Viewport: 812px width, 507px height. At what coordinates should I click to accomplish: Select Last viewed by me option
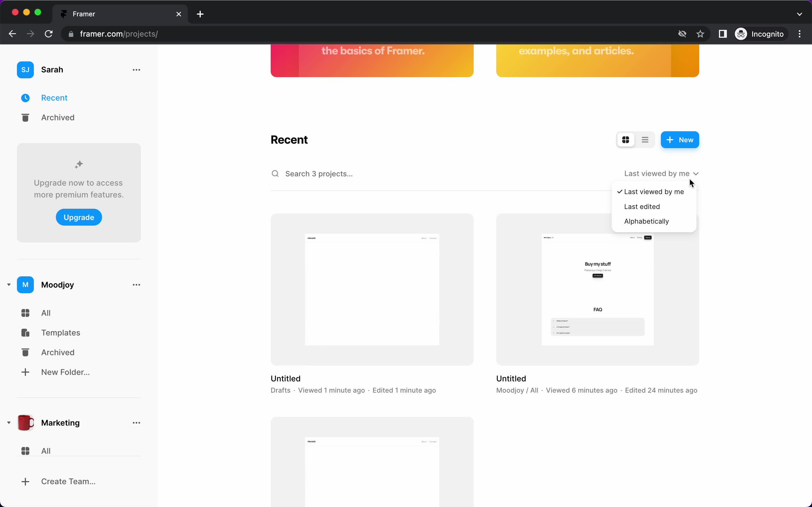point(654,192)
